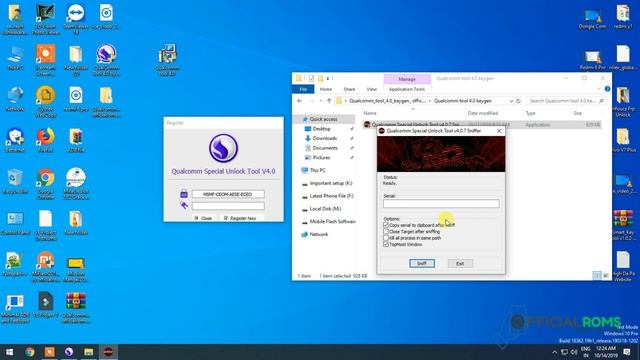The height and width of the screenshot is (360, 640).
Task: Click the Windows Start button
Action: pos(9,352)
